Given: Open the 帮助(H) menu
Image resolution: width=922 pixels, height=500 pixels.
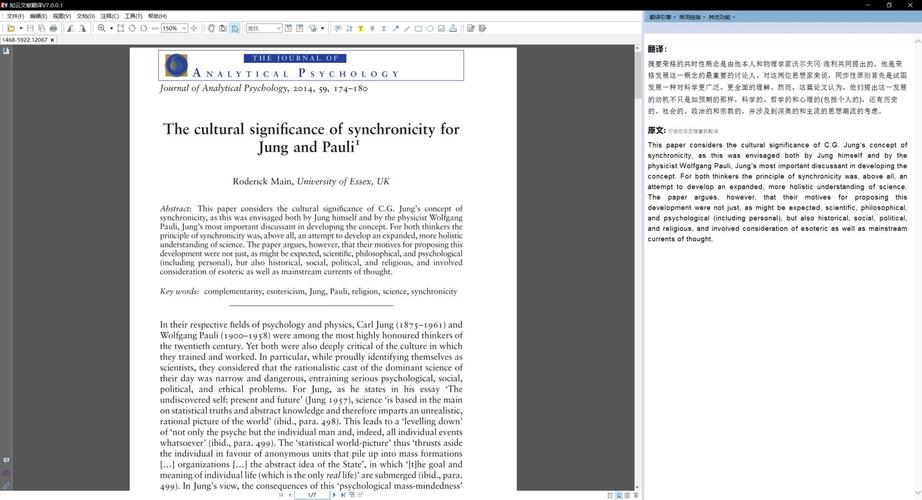Looking at the screenshot, I should (157, 16).
